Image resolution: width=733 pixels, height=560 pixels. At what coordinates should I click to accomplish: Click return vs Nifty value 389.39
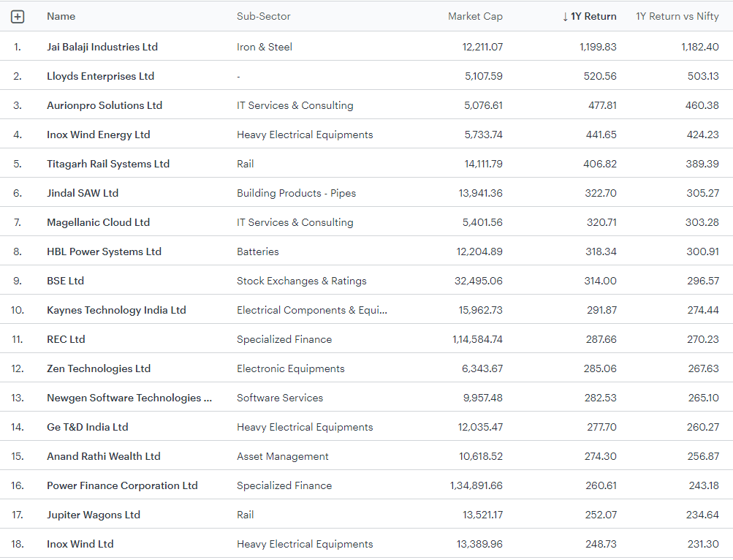tap(702, 164)
